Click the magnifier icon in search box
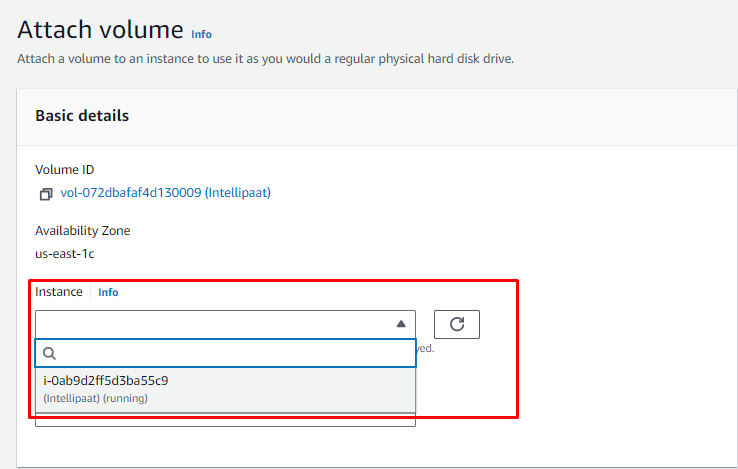738x469 pixels. 49,353
